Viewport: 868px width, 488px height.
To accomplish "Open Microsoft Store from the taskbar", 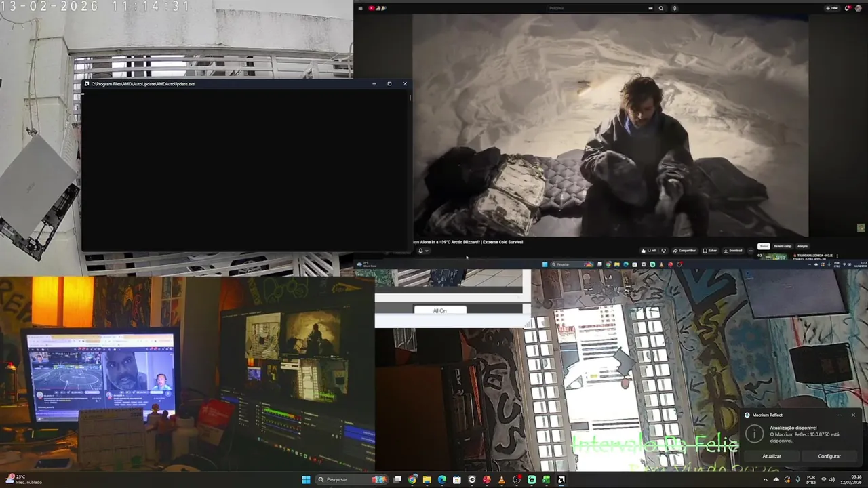I will [x=457, y=480].
